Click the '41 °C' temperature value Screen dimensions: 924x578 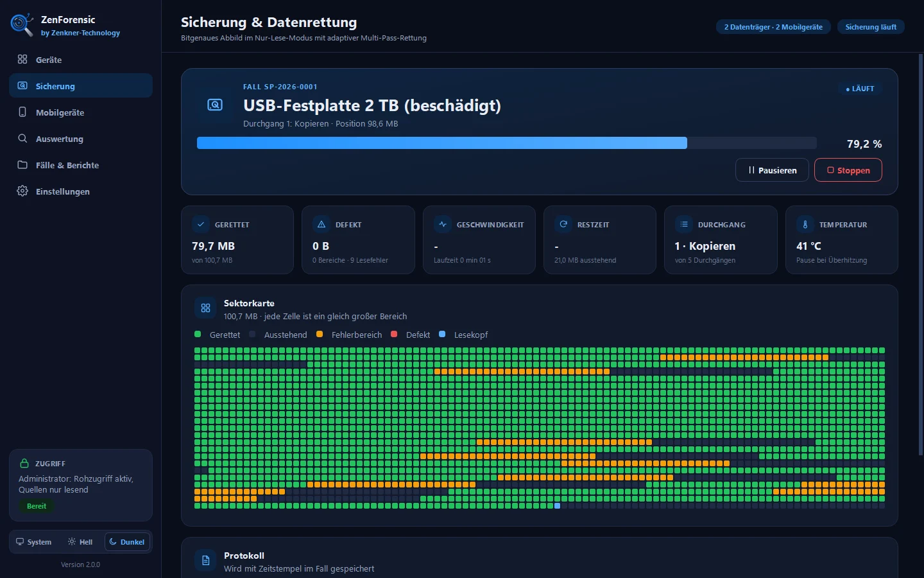click(x=809, y=246)
